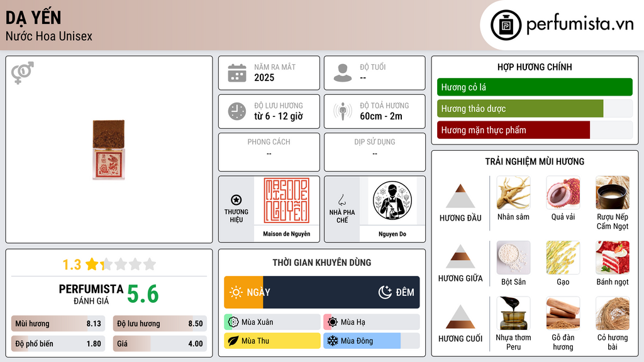This screenshot has height=362, width=644.
Task: Click the Maison de Nguyên brand logo
Action: [x=286, y=200]
